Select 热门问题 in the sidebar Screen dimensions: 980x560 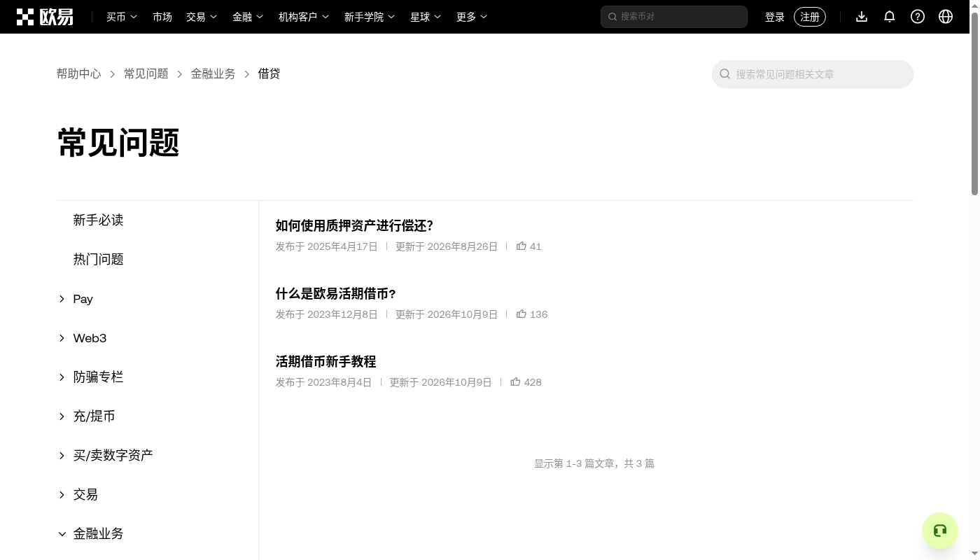[98, 260]
